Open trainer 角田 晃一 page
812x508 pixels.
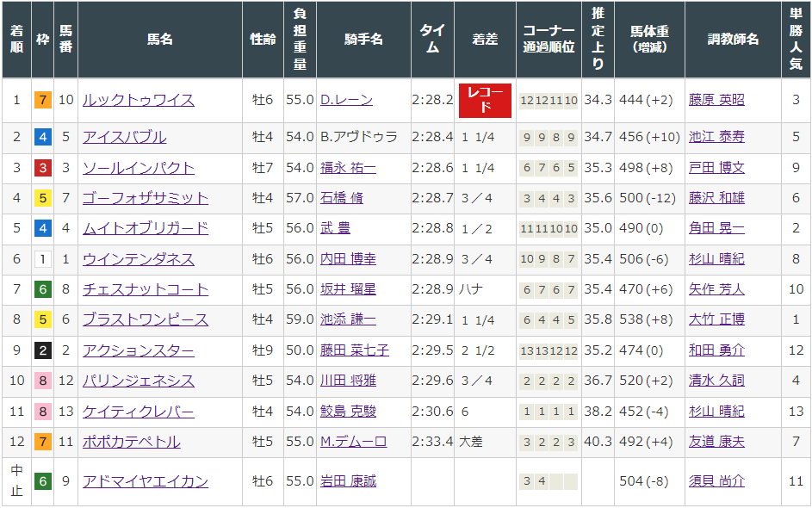coord(716,228)
